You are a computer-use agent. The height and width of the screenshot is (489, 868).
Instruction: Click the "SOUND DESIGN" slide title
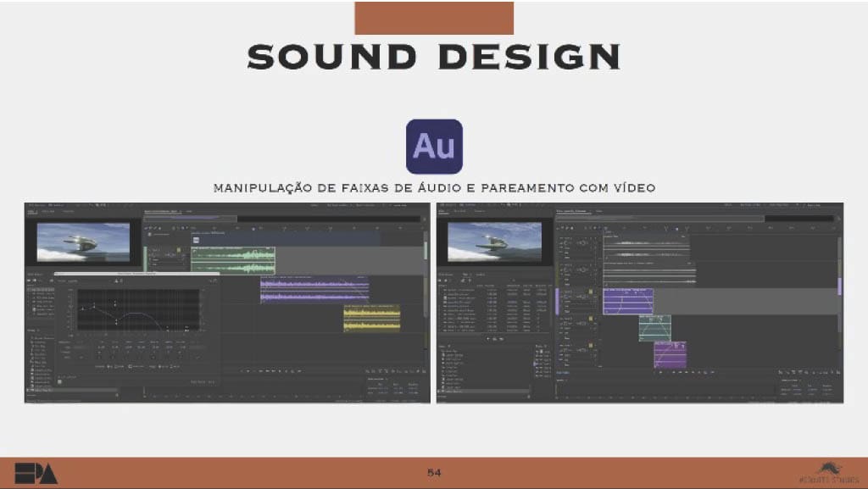434,57
